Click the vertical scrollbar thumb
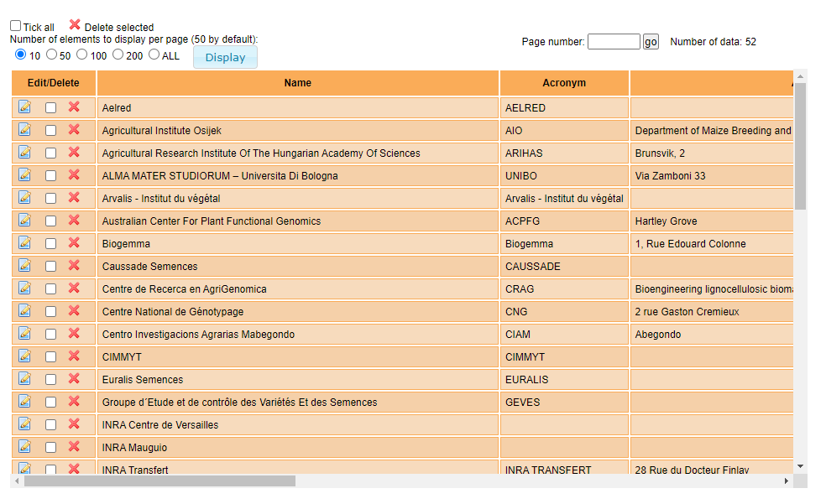Viewport: 826px width, 504px height. (x=800, y=146)
